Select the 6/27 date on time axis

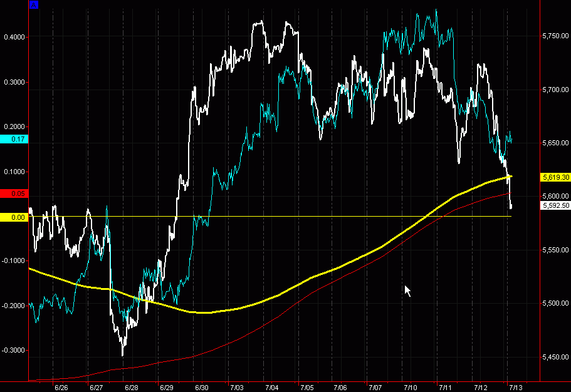pyautogui.click(x=96, y=388)
